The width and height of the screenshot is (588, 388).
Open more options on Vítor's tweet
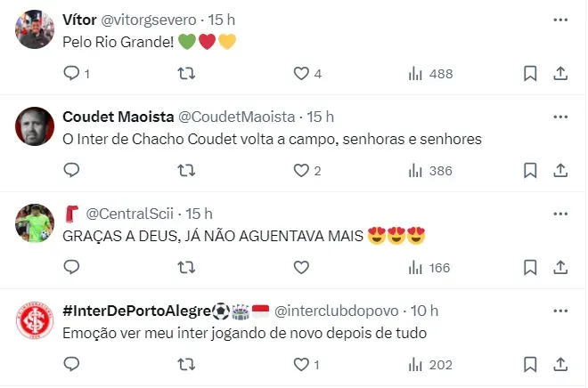(559, 20)
